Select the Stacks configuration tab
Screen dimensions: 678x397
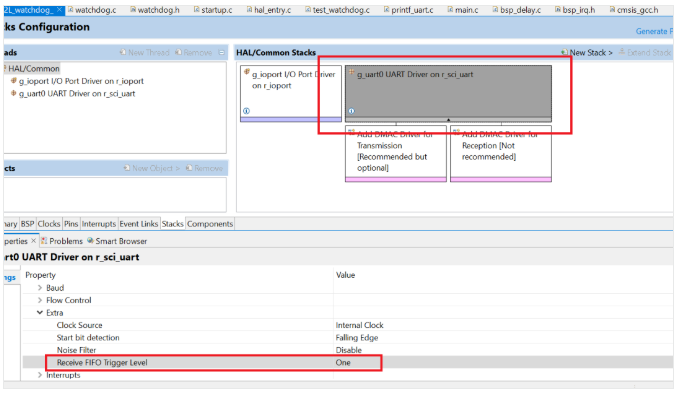point(173,224)
